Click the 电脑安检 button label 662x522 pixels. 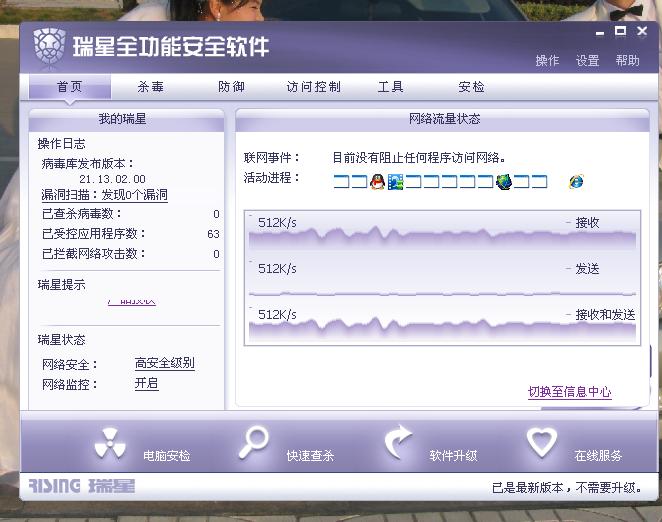[166, 456]
